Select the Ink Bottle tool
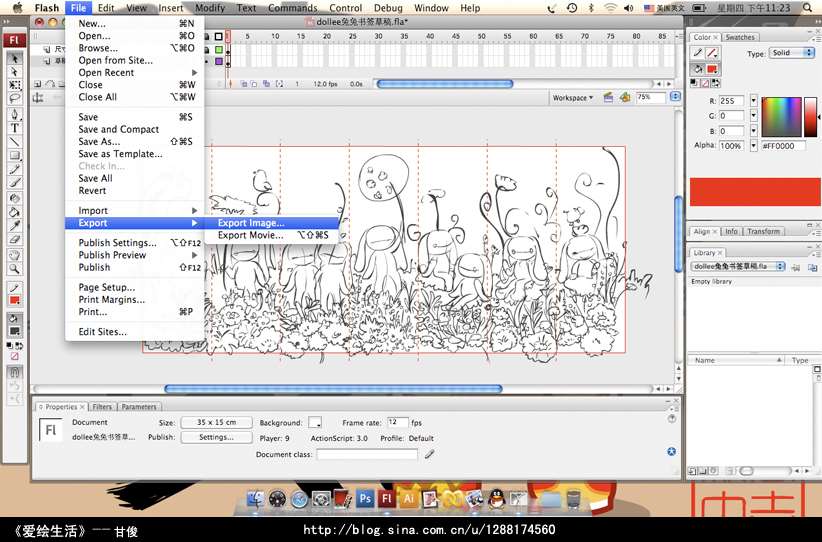 (x=15, y=199)
